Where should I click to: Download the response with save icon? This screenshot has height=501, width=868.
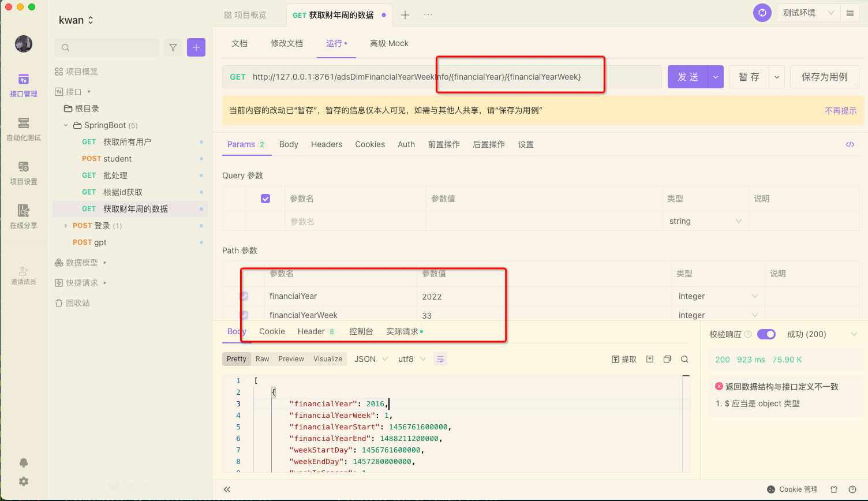click(650, 359)
